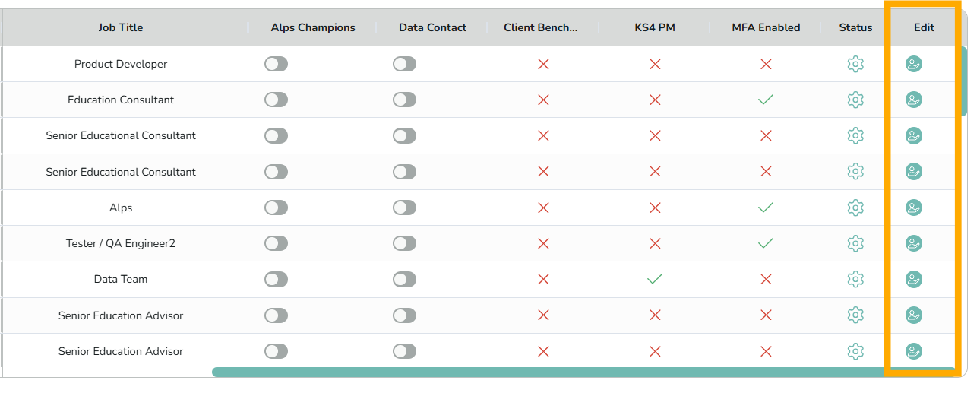Sort by the Job Title column header

point(121,27)
